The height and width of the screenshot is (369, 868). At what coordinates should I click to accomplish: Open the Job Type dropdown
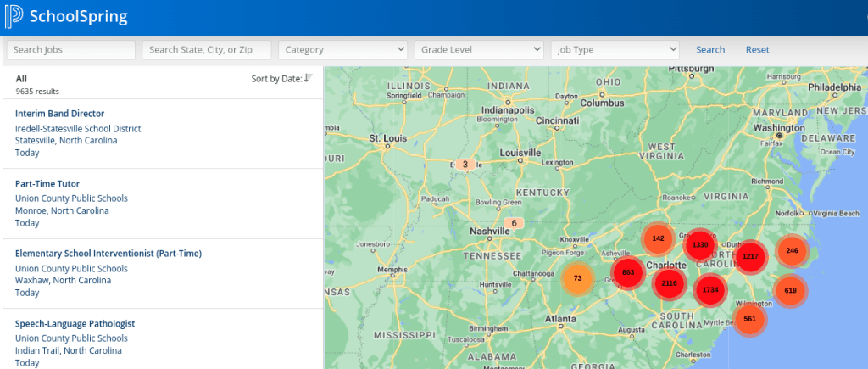tap(615, 50)
